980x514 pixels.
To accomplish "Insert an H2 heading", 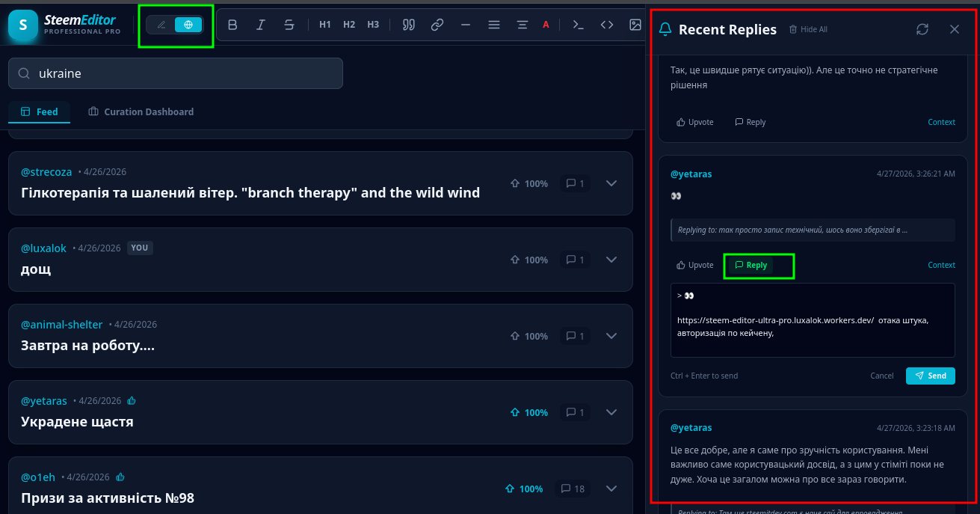I will pyautogui.click(x=349, y=25).
